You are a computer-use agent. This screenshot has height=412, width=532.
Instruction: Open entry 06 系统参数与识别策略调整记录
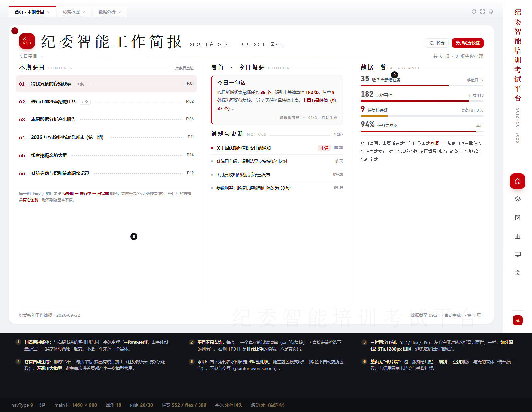[106, 173]
